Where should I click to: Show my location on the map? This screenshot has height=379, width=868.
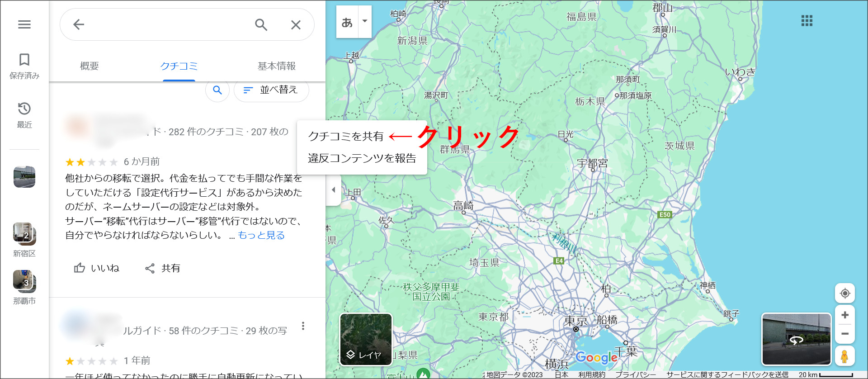(x=845, y=294)
